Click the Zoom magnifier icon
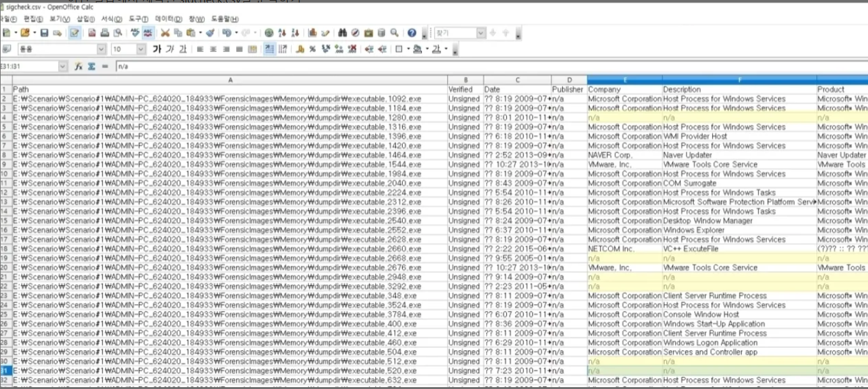This screenshot has width=868, height=389. 394,33
